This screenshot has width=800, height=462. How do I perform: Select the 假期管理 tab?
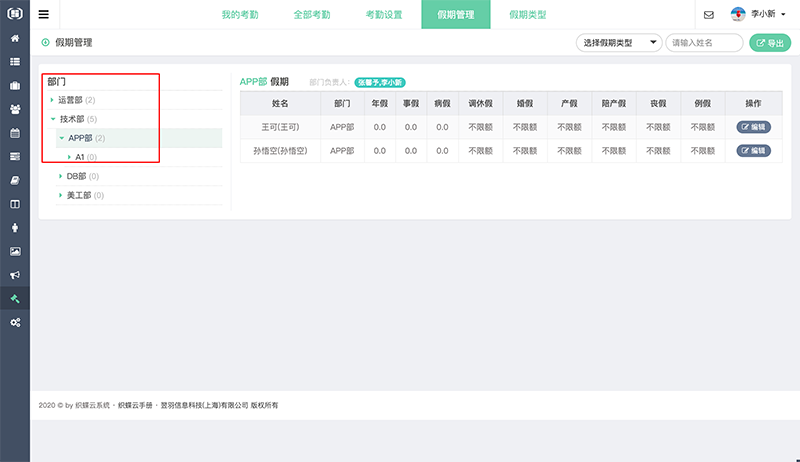point(456,14)
